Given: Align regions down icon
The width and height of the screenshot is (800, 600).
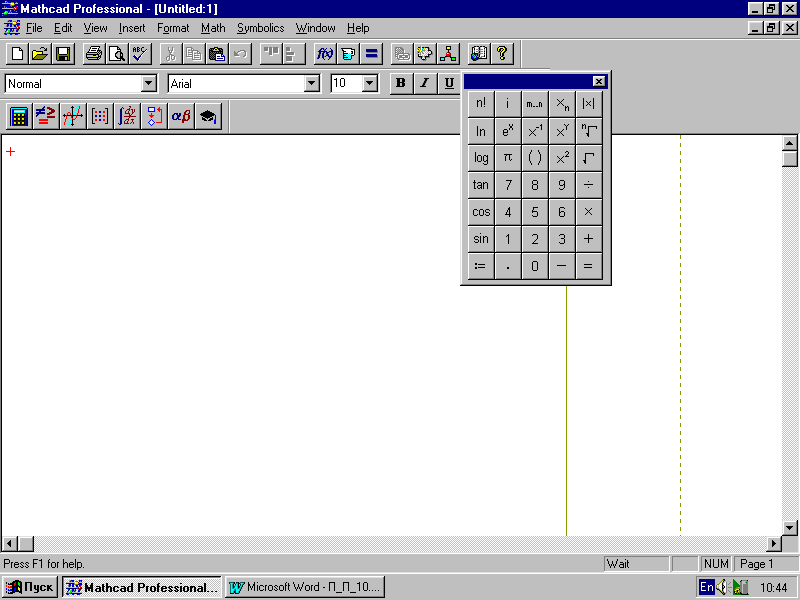Looking at the screenshot, I should (294, 54).
